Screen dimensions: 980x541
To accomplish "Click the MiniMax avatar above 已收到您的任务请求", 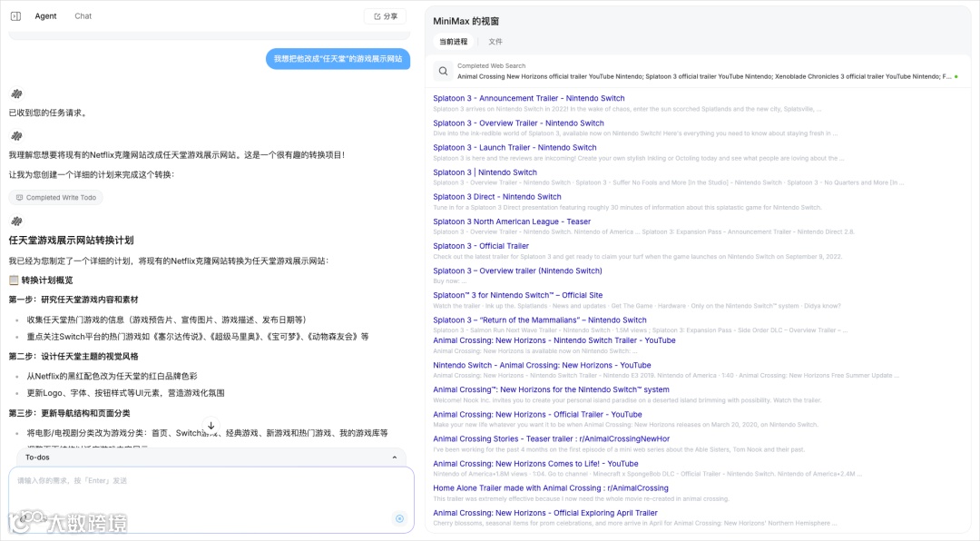I will (16, 93).
